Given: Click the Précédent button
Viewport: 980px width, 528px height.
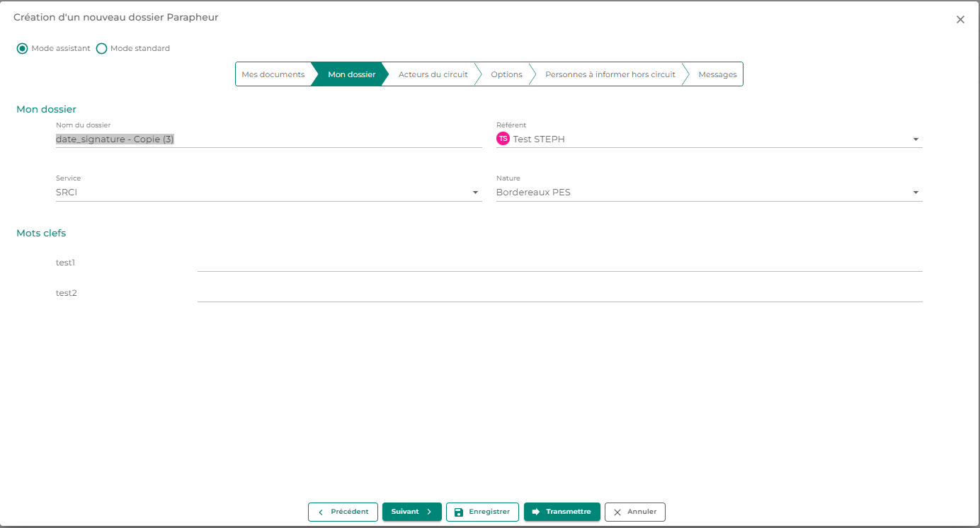Looking at the screenshot, I should [x=343, y=512].
